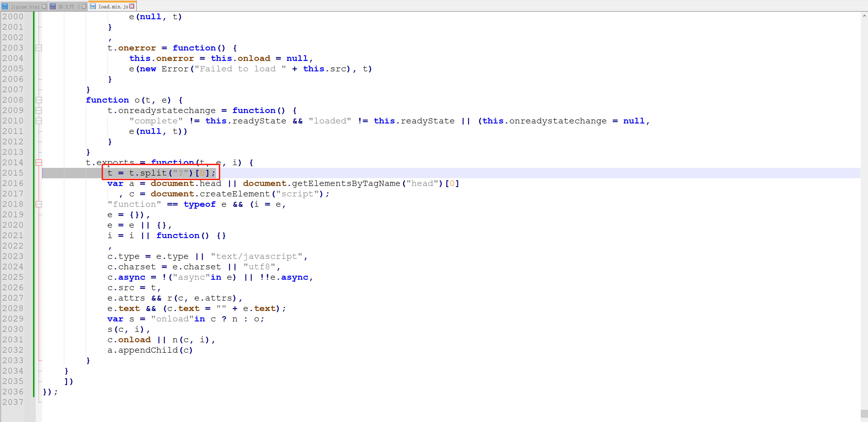Switch to the jigsaw.html tab

pyautogui.click(x=24, y=6)
